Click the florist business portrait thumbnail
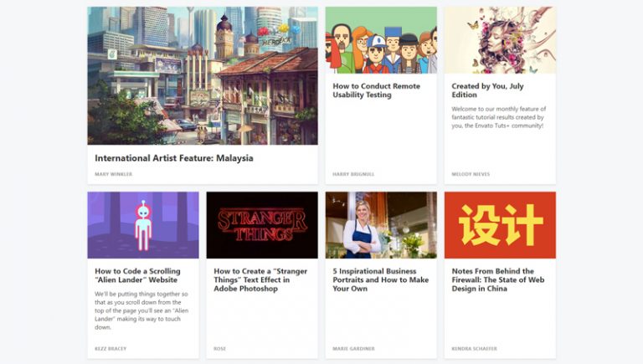The image size is (643, 364). click(x=381, y=225)
